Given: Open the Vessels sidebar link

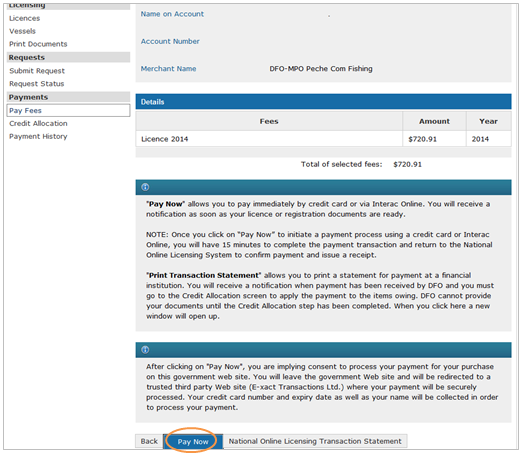Looking at the screenshot, I should click(x=22, y=31).
